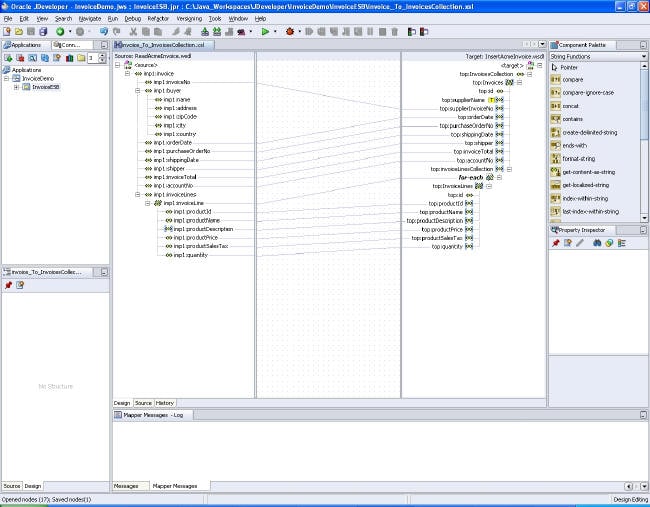This screenshot has width=650, height=507.
Task: Switch to the History tab
Action: tap(164, 402)
